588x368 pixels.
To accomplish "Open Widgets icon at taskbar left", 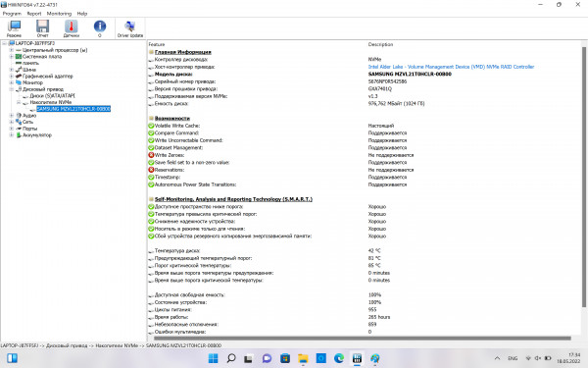I will coord(12,358).
